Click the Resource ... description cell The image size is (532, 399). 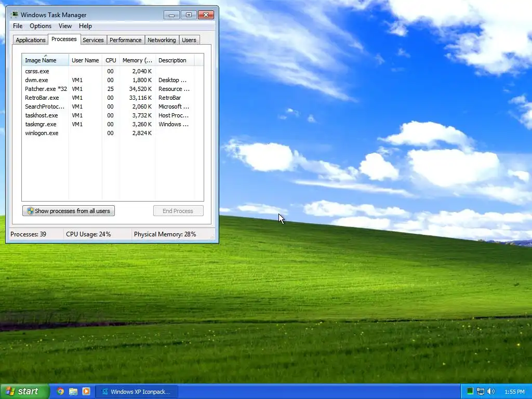click(x=174, y=89)
